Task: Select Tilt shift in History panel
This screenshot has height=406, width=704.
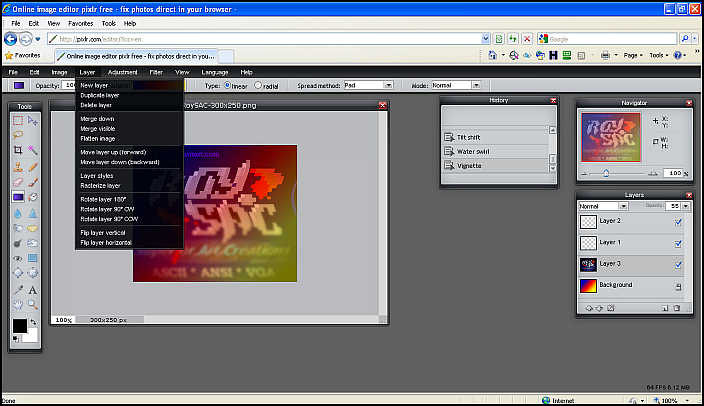Action: click(x=496, y=137)
